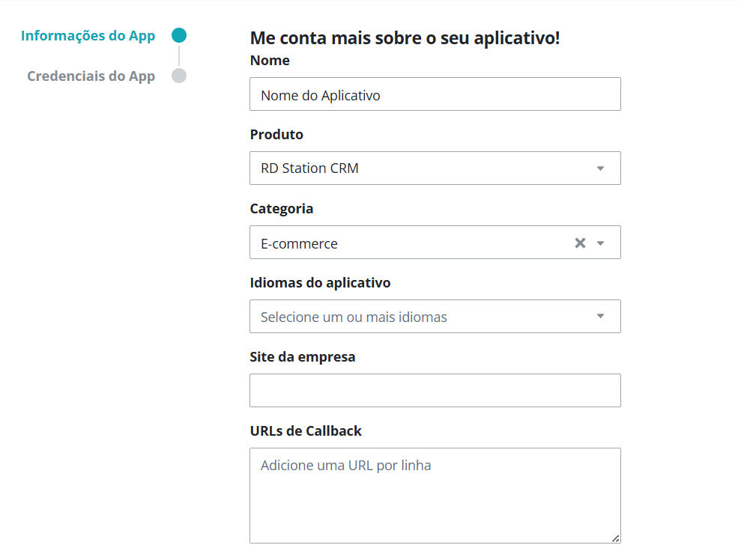741x560 pixels.
Task: Click the Categoria field label
Action: [281, 209]
